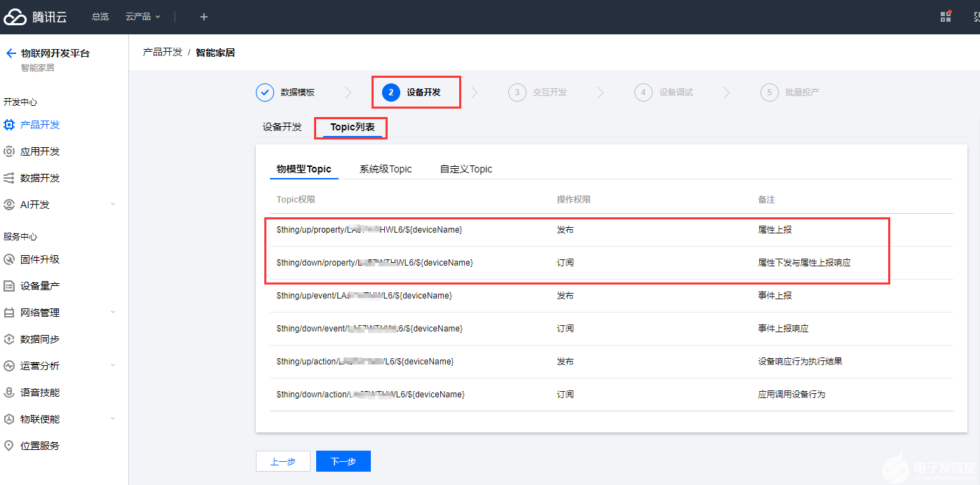Image resolution: width=980 pixels, height=485 pixels.
Task: Click the back arrow beside 物联网开发平台
Action: (x=11, y=53)
